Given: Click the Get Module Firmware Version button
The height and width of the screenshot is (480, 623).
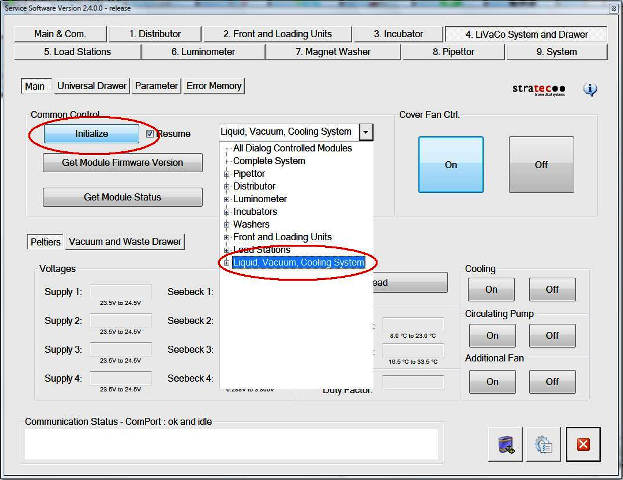Looking at the screenshot, I should point(122,162).
